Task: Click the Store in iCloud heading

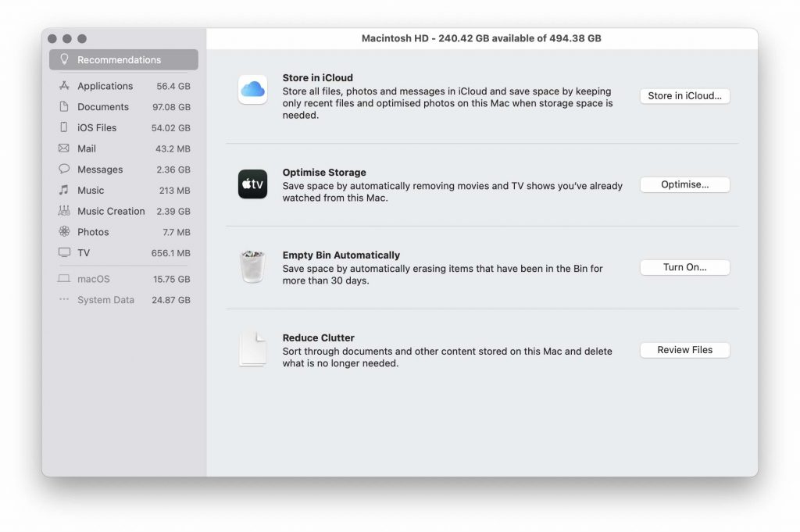Action: [x=317, y=77]
